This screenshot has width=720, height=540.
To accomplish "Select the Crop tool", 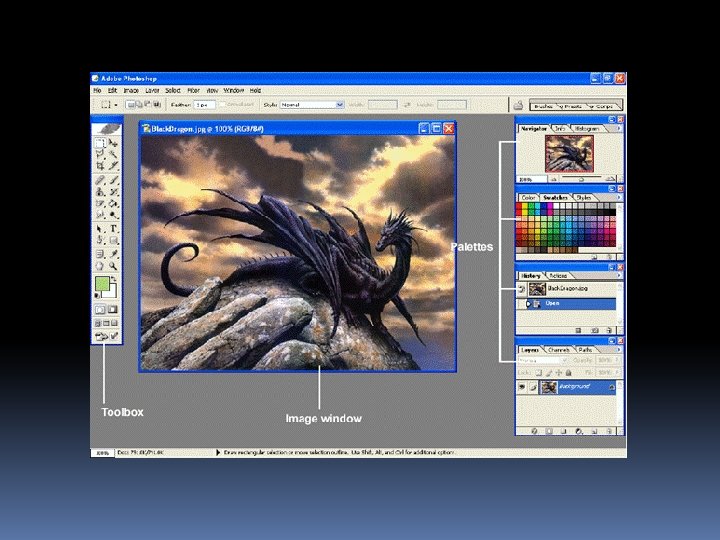I will [100, 165].
